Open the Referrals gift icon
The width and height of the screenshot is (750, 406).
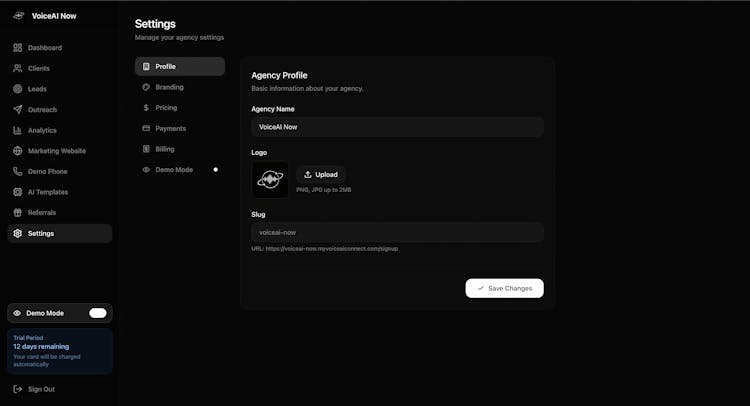(x=18, y=213)
